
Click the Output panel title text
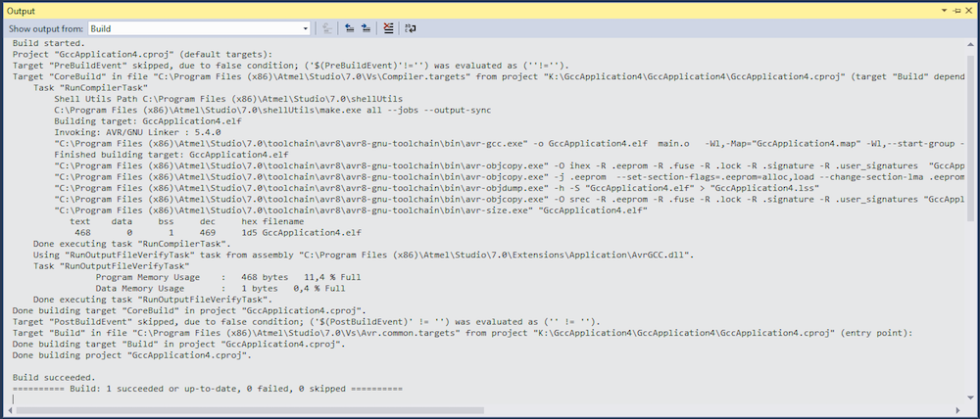(21, 11)
